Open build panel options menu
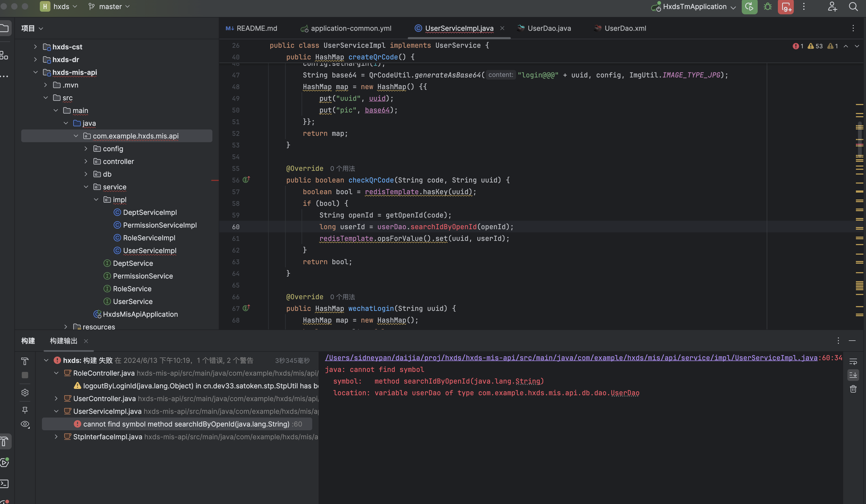Image resolution: width=866 pixels, height=504 pixels. [838, 341]
